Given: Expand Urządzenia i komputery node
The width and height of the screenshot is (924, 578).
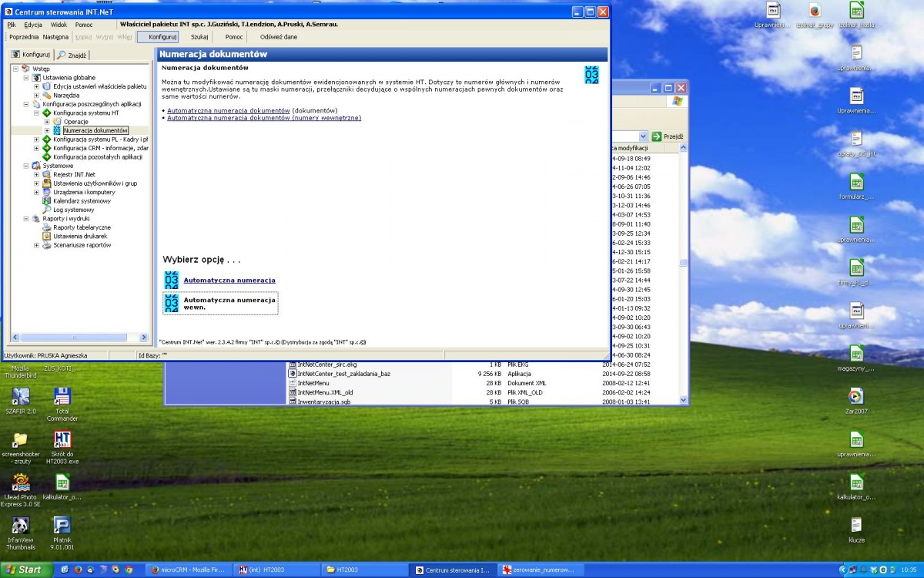Looking at the screenshot, I should [36, 192].
